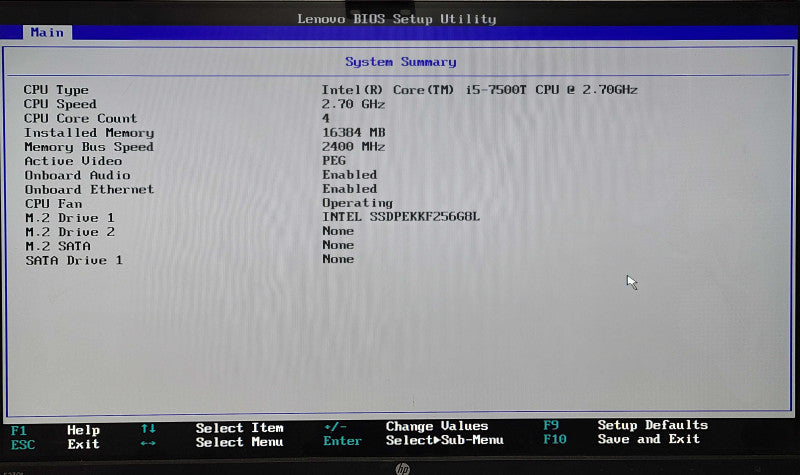Click the None value for SATA Drive 1
The image size is (800, 475).
[338, 259]
